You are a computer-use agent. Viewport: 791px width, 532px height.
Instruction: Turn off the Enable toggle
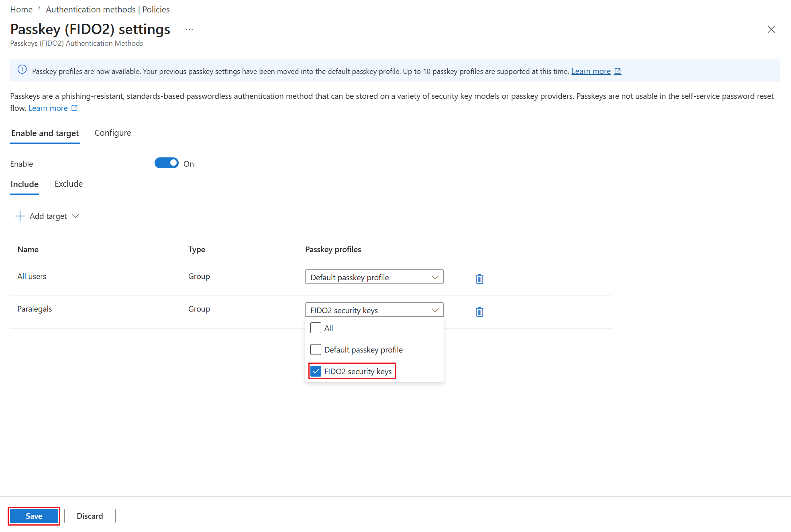167,163
